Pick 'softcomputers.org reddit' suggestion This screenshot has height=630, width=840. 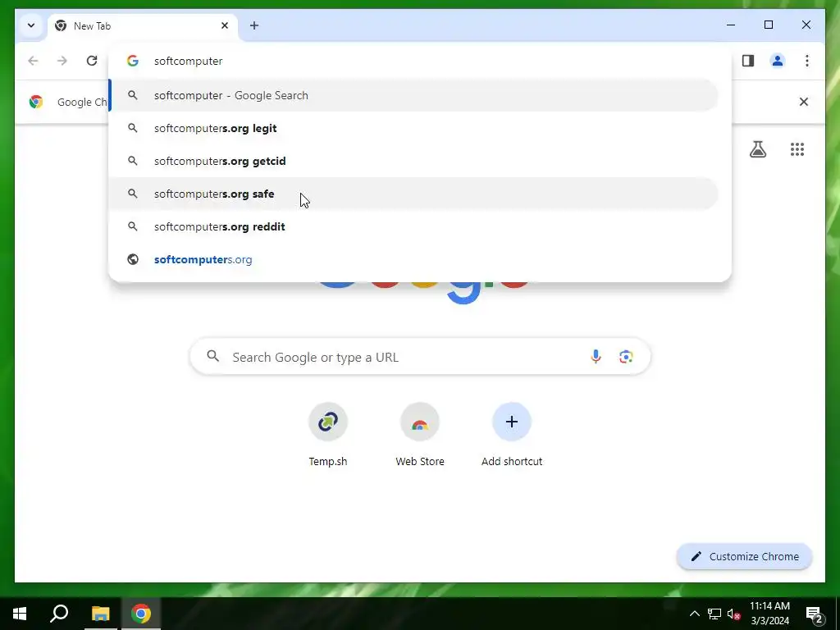(413, 226)
